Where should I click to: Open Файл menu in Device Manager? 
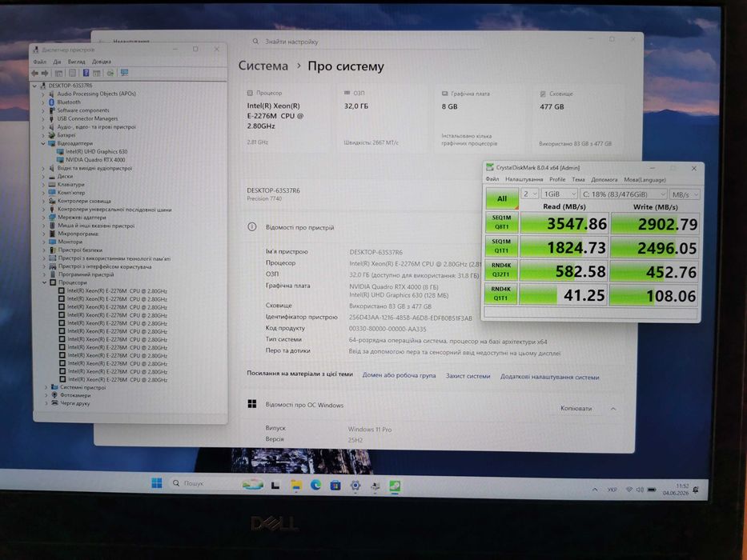(40, 62)
